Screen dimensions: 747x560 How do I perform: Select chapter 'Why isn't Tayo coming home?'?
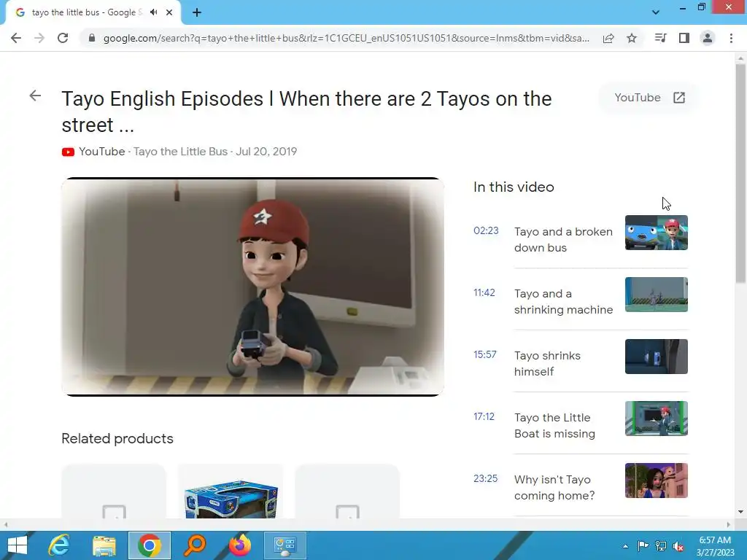coord(554,487)
